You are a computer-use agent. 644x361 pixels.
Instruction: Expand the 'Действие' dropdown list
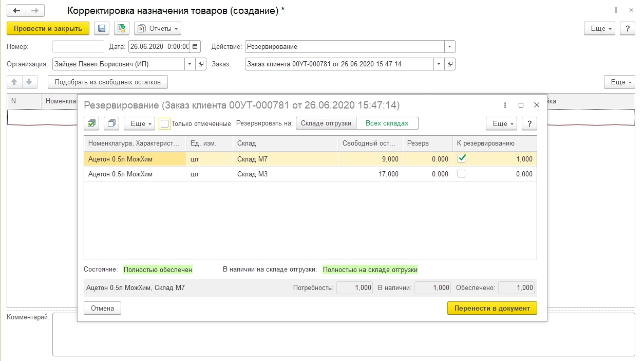point(450,47)
